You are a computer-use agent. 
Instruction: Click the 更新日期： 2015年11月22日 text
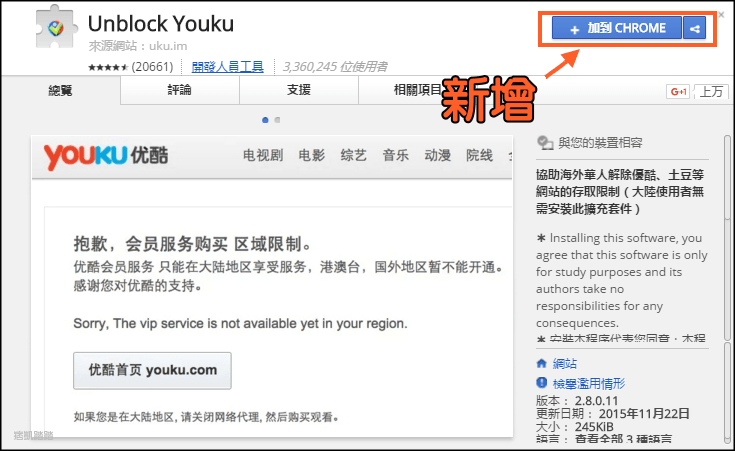coord(613,413)
